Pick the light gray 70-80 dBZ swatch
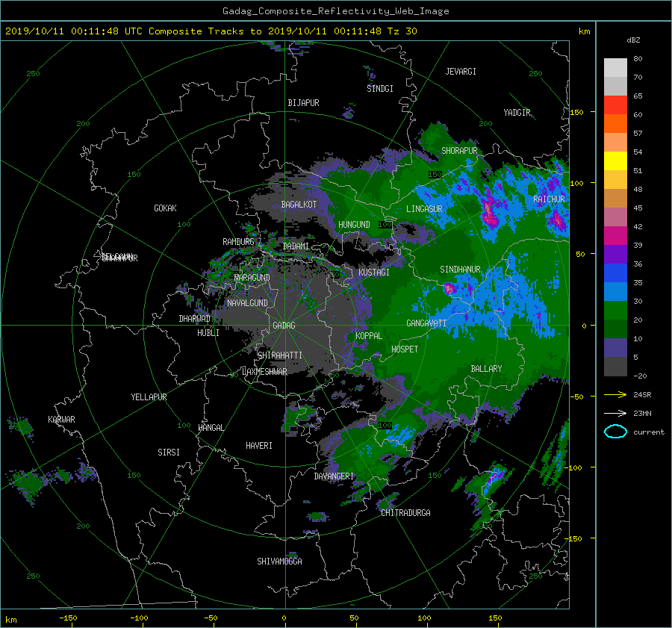The image size is (672, 628). pyautogui.click(x=615, y=67)
